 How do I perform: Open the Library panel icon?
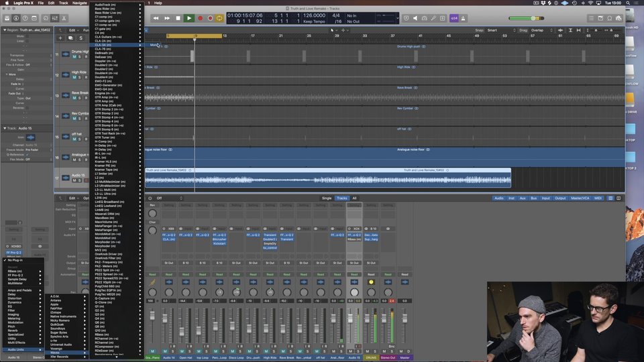7,18
